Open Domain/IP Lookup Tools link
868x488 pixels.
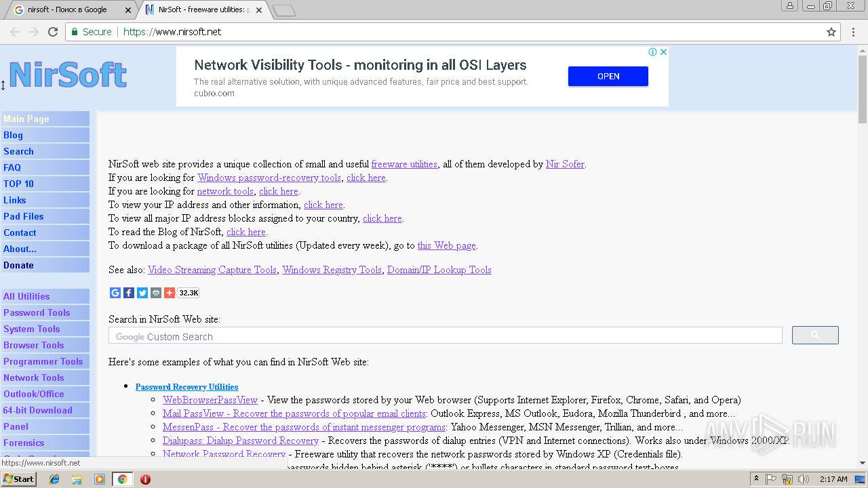(439, 270)
